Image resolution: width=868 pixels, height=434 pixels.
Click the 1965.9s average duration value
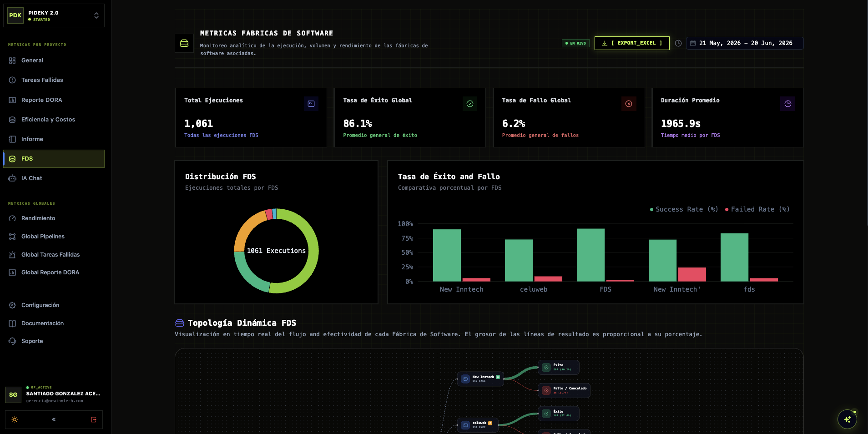(681, 124)
